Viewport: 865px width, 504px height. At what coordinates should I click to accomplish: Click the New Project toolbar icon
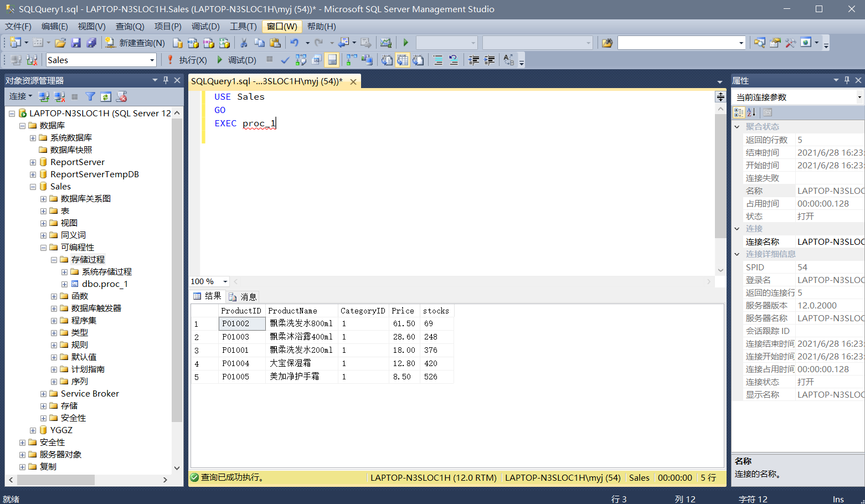pos(15,43)
